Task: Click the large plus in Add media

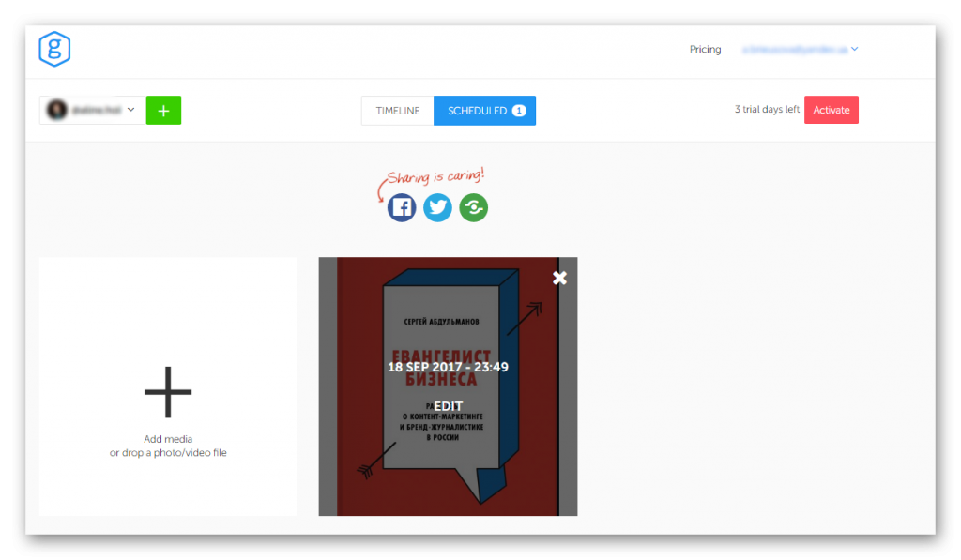Action: click(x=168, y=390)
